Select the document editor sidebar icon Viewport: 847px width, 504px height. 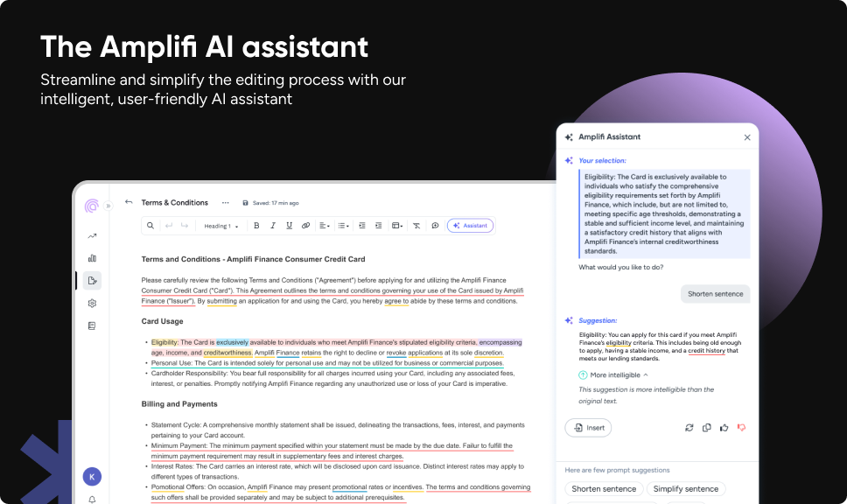tap(93, 280)
